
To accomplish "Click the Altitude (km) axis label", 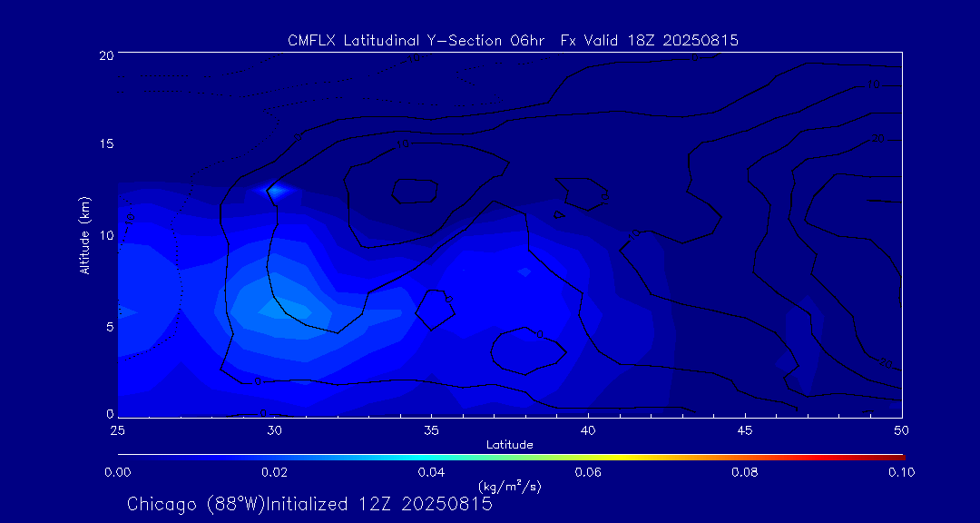I will pyautogui.click(x=84, y=235).
